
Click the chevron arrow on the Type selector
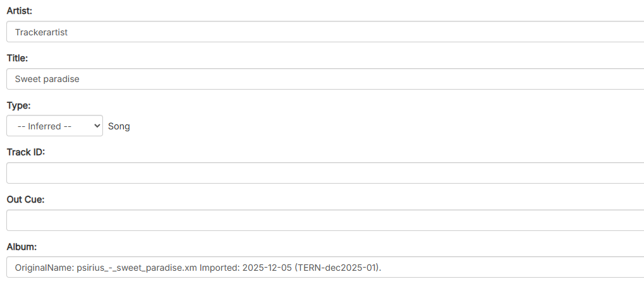tap(97, 126)
